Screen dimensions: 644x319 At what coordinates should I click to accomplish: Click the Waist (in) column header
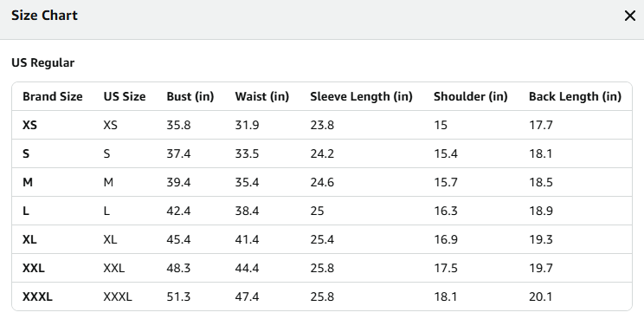coord(262,96)
